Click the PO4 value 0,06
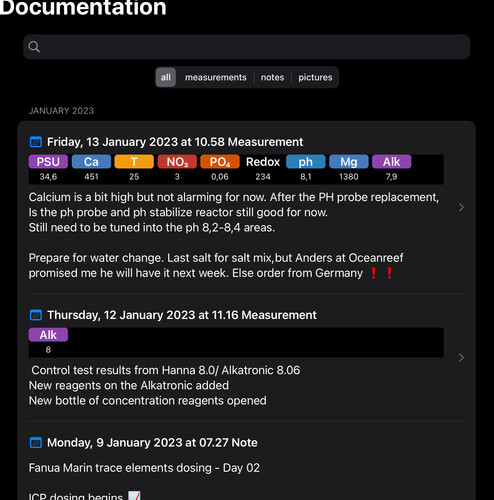 [x=220, y=177]
